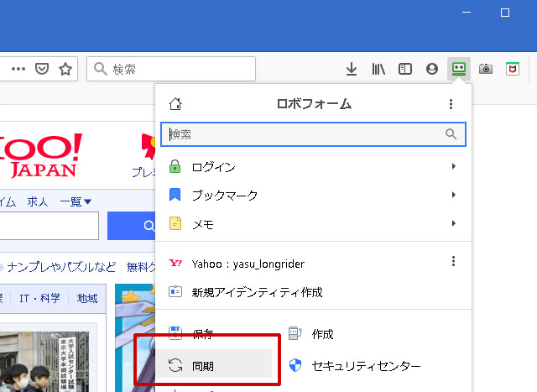Viewport: 537px width, 392px height.
Task: Go to RoboForm home icon
Action: [x=175, y=103]
